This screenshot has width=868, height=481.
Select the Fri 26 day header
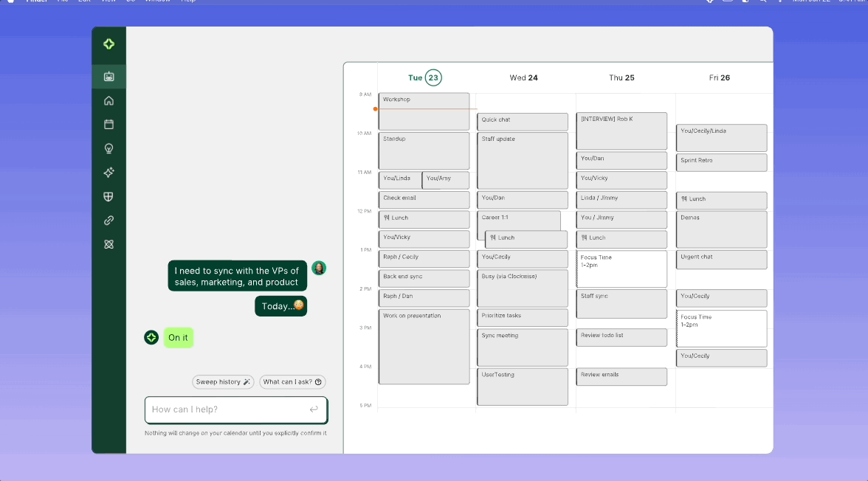click(x=719, y=78)
